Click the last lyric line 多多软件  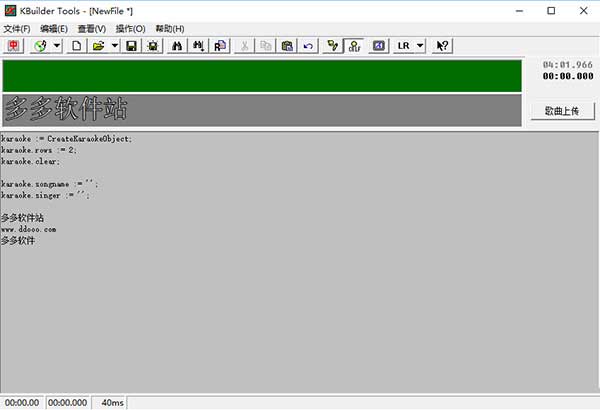pyautogui.click(x=18, y=241)
